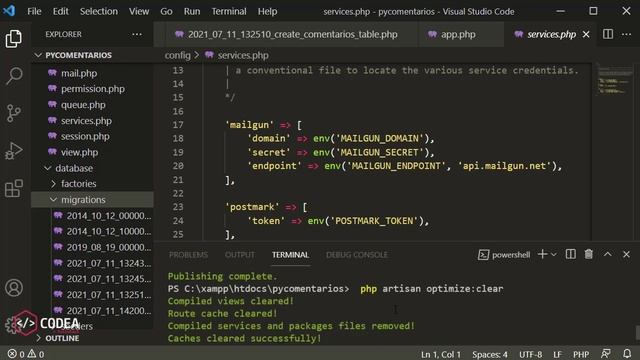Open the Edit menu
The height and width of the screenshot is (360, 640).
[60, 11]
